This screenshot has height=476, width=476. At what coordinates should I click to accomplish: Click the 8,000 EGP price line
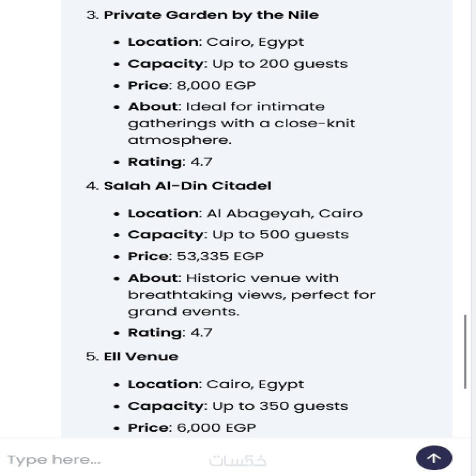click(192, 86)
